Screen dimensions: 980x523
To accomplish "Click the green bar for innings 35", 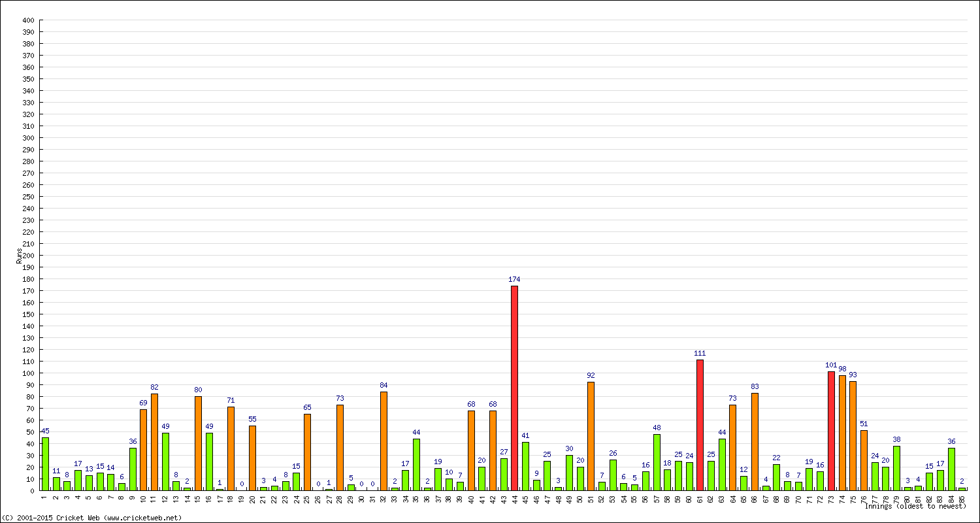I will pyautogui.click(x=416, y=465).
